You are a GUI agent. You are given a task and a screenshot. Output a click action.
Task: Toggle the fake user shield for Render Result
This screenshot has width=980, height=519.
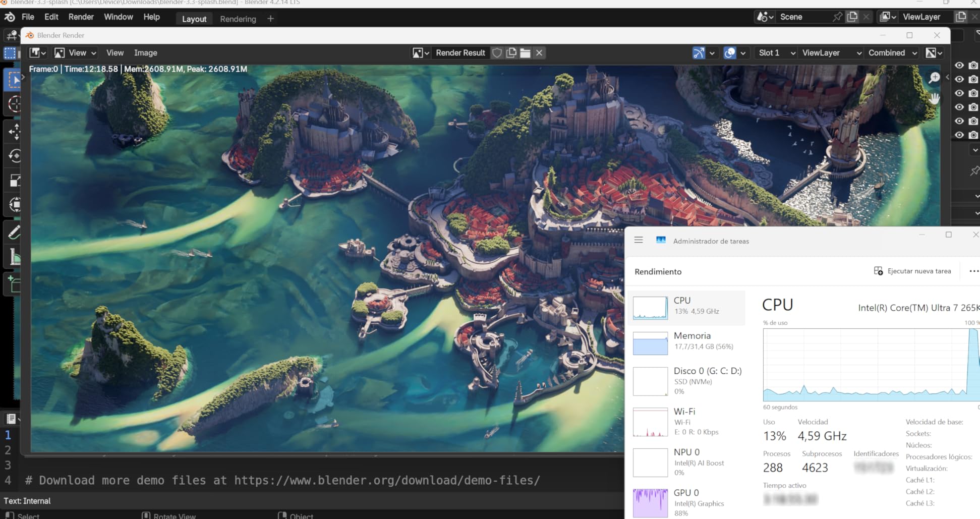click(x=497, y=53)
